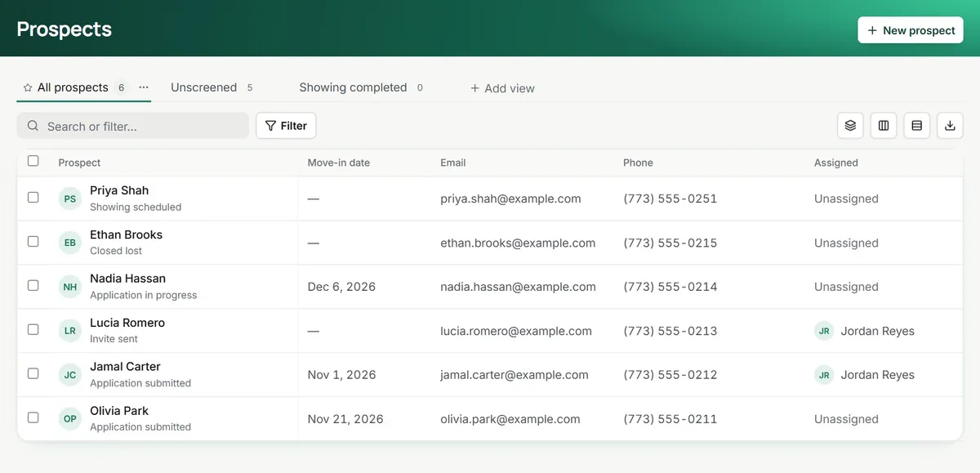Toggle the select-all checkbox in the table header
The image size is (980, 473).
pos(33,161)
